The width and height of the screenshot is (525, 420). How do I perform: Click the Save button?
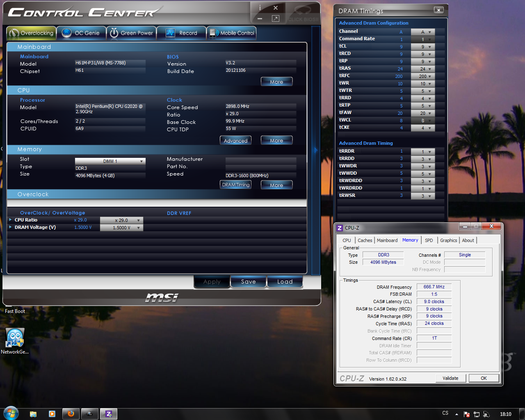coord(248,281)
